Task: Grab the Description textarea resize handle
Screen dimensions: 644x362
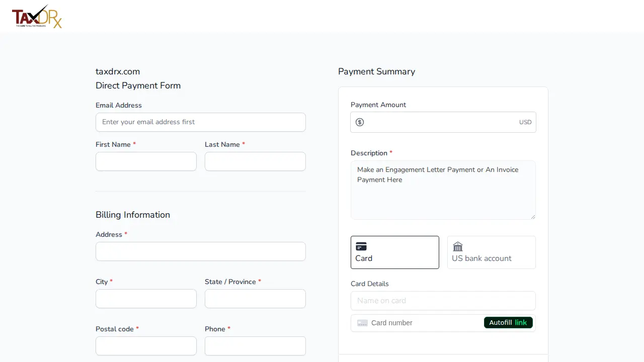Action: click(533, 217)
